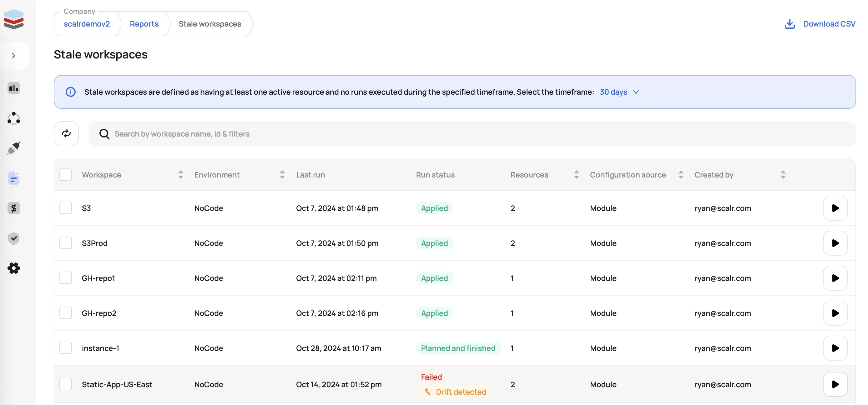This screenshot has width=868, height=405.
Task: Click the Planned and finished badge
Action: click(x=458, y=348)
